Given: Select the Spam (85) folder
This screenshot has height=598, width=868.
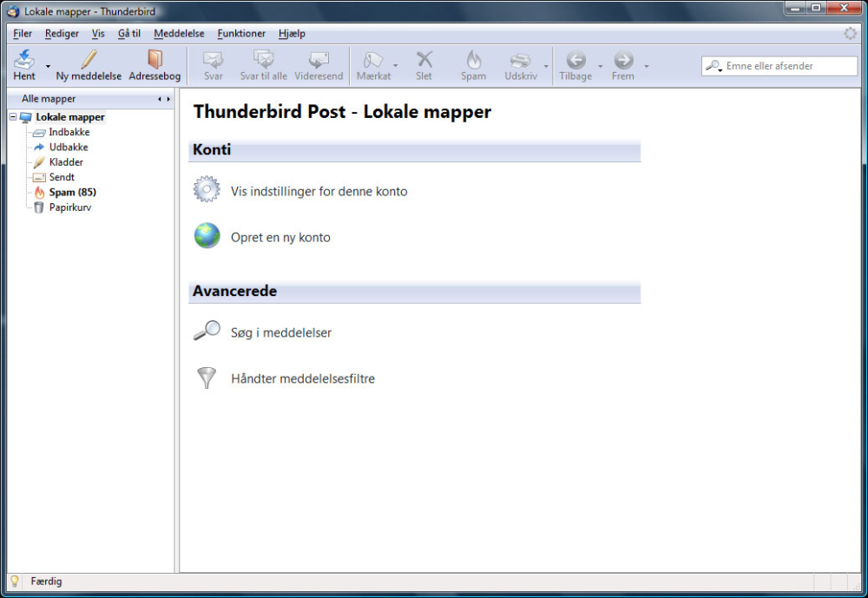Looking at the screenshot, I should tap(71, 192).
